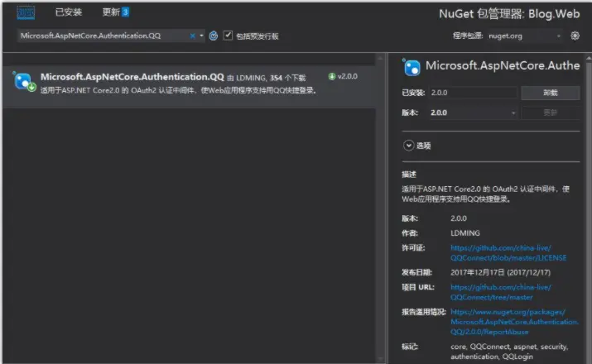Click the 卸载 (Uninstall) button

pos(550,93)
